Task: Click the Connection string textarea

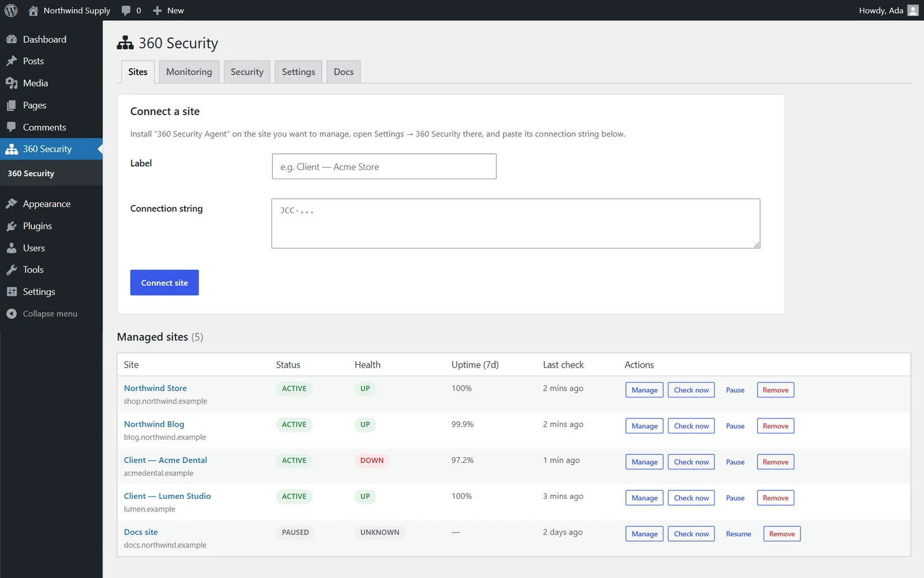Action: [x=516, y=224]
